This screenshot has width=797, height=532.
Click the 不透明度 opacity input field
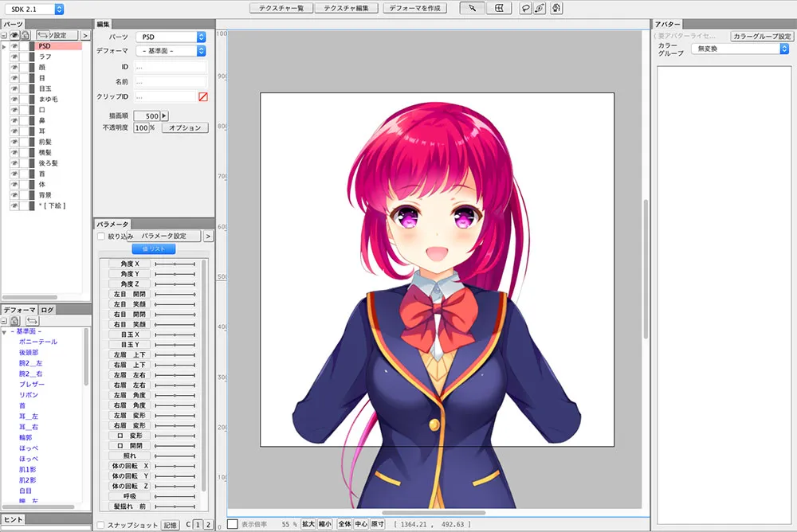coord(140,127)
